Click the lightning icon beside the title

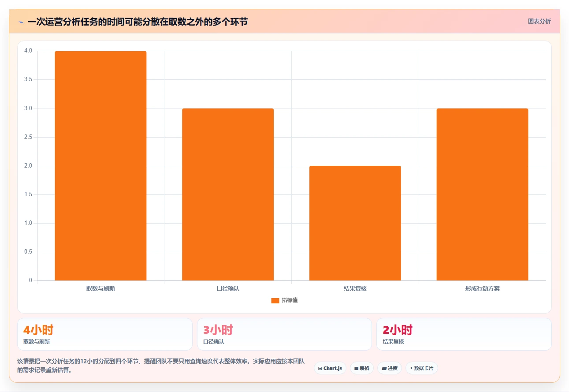tap(21, 22)
